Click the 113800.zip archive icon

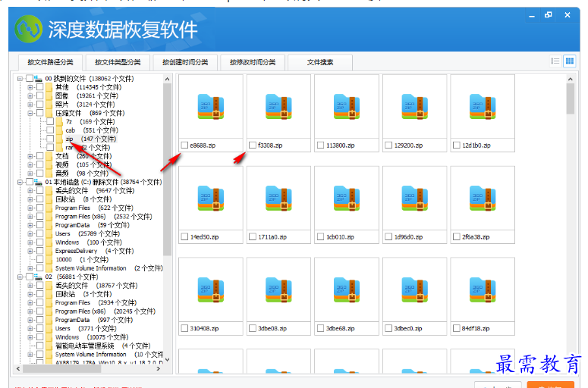347,107
